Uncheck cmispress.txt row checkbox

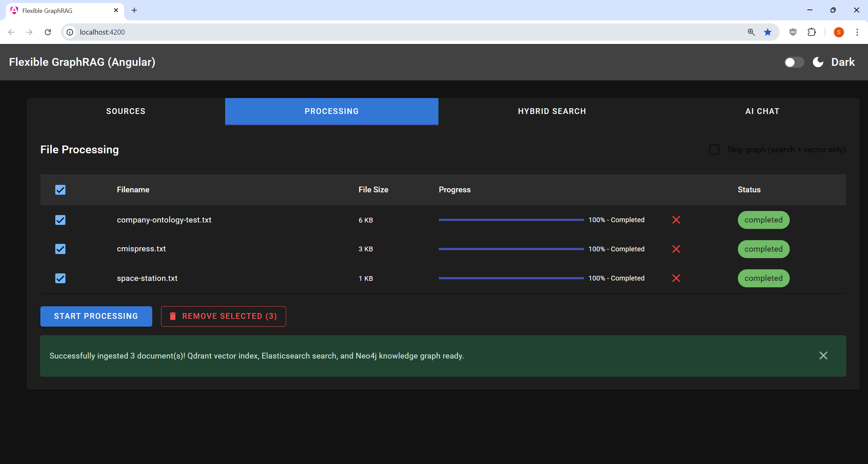60,249
